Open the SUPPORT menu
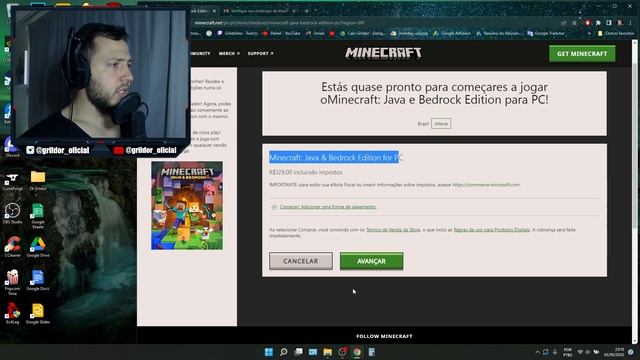Image resolution: width=640 pixels, height=360 pixels. click(x=260, y=53)
